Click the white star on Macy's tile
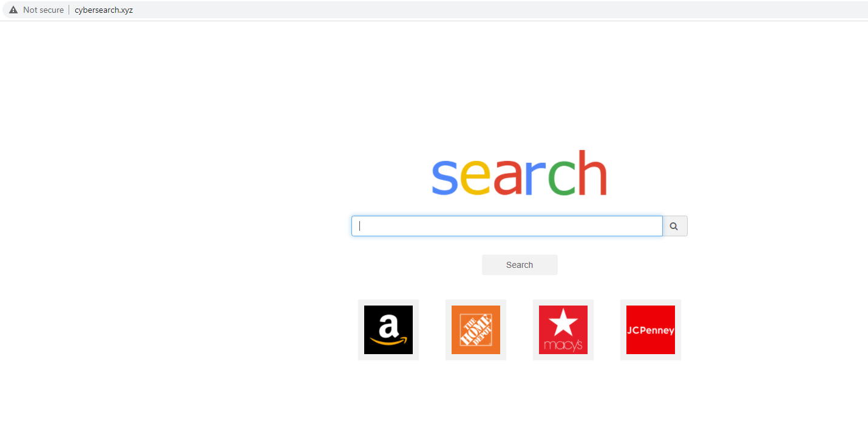The height and width of the screenshot is (441, 868). (564, 323)
